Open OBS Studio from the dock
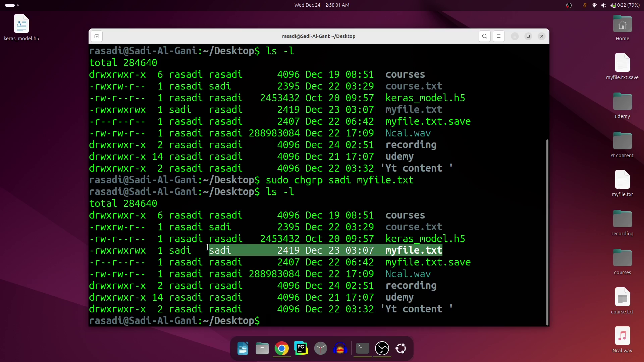Viewport: 644px width, 362px height. [x=382, y=349]
